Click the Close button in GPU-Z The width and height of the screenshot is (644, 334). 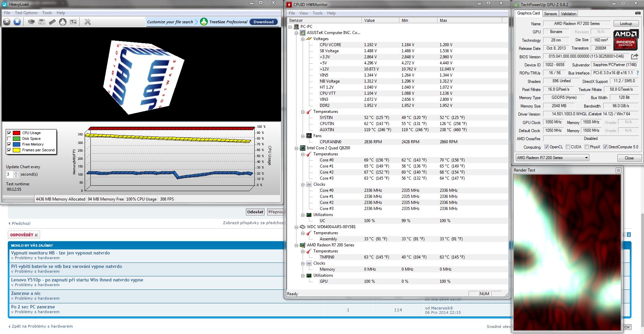(x=629, y=158)
